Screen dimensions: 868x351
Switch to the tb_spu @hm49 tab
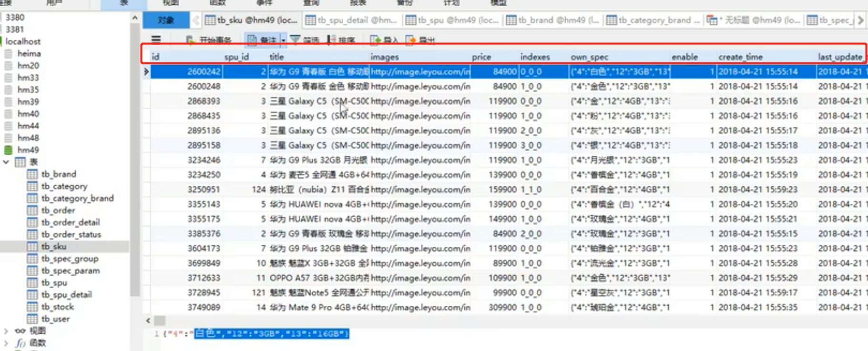click(451, 20)
